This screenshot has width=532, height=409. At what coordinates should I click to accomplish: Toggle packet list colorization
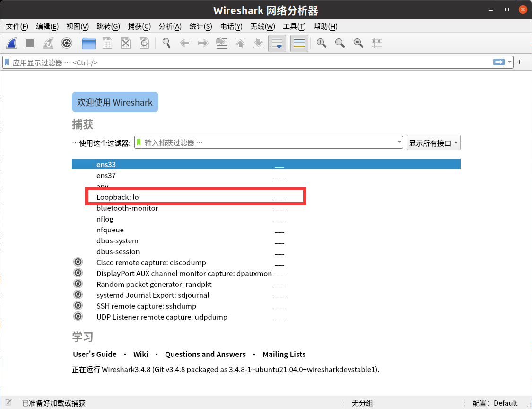[299, 43]
